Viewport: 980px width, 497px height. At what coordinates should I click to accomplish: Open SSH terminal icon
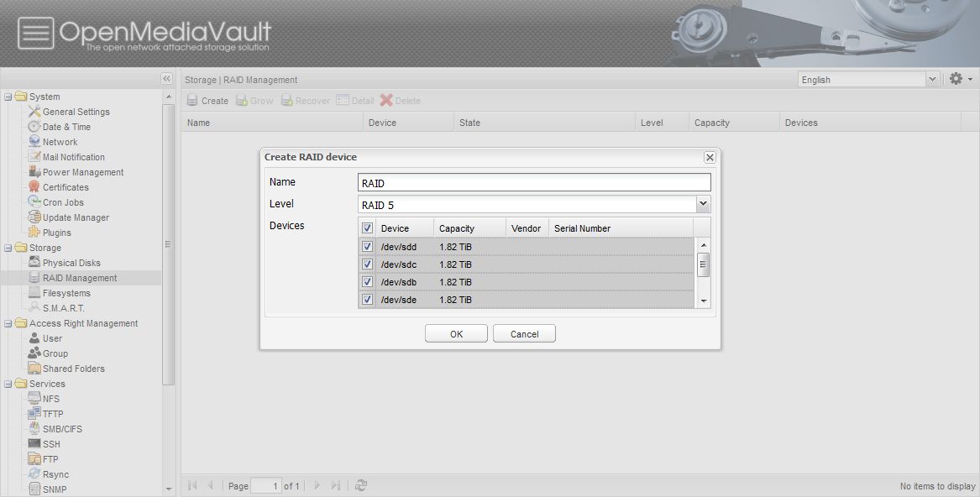coord(34,444)
